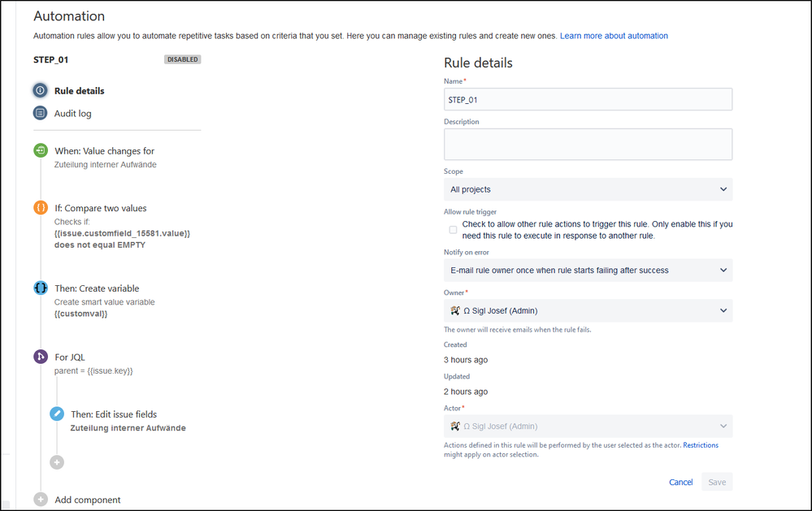Image resolution: width=812 pixels, height=511 pixels.
Task: Click the Edit issue fields pencil icon
Action: pos(57,414)
